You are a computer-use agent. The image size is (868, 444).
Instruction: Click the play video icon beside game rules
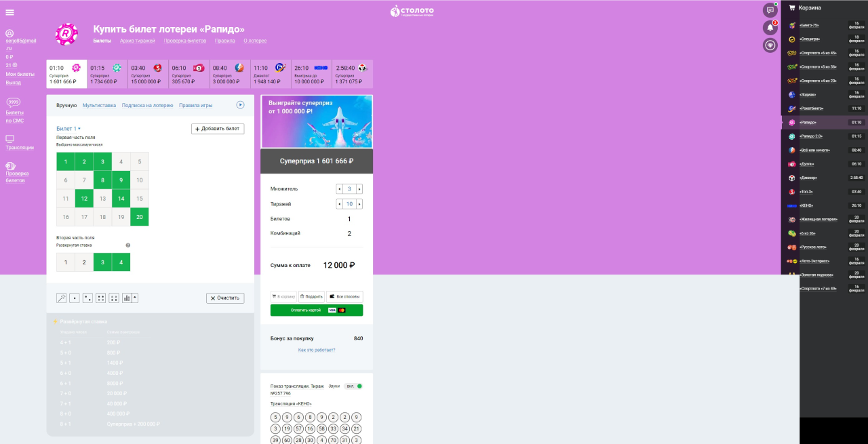[240, 105]
